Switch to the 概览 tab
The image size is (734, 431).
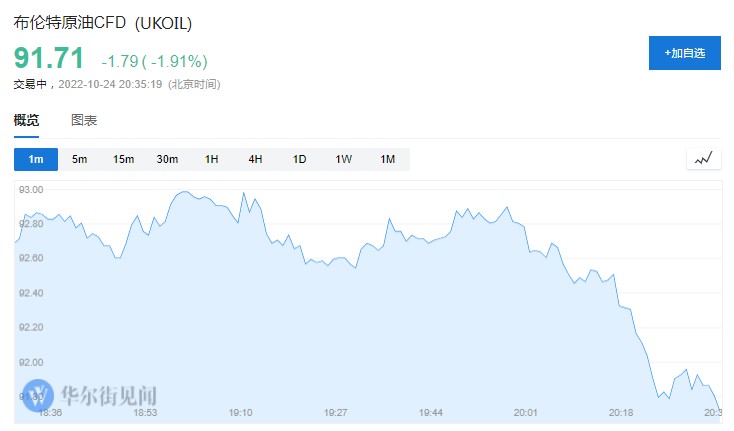pos(27,121)
